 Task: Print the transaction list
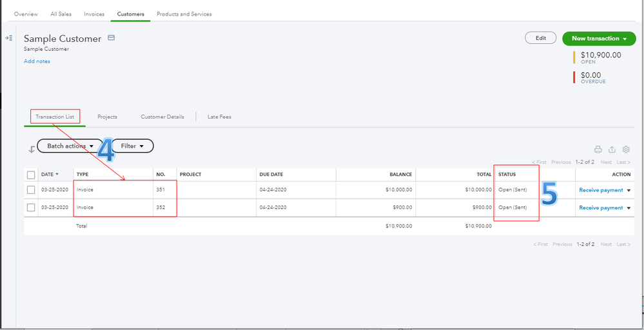pos(598,150)
